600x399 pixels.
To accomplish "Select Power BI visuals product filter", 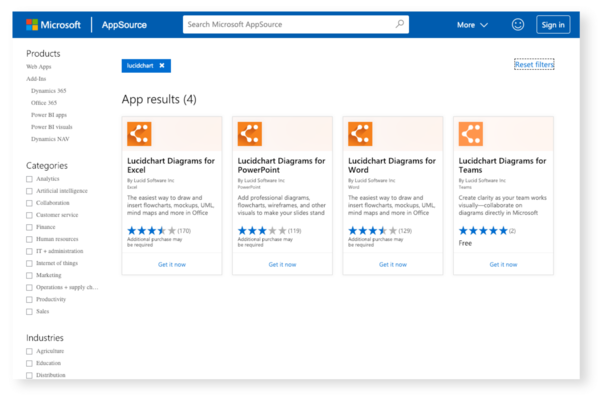I will pos(52,127).
